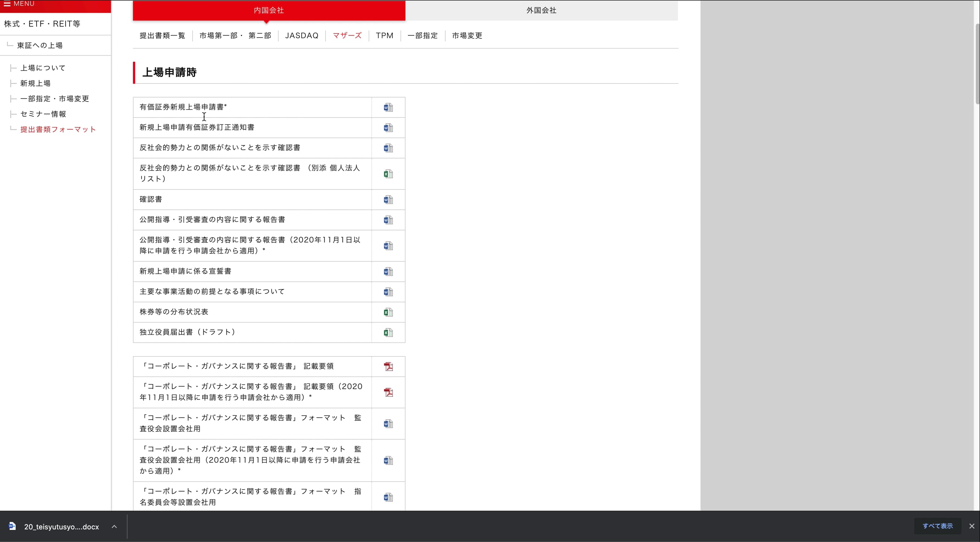980x542 pixels.
Task: Open the Word file for 新規上場申請有価証券訂正通知書
Action: coord(388,128)
